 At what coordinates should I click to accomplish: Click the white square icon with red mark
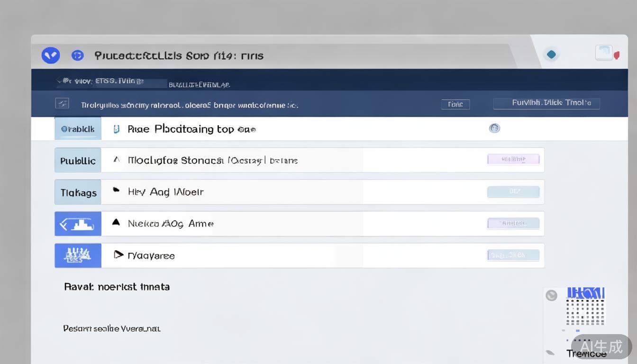606,53
